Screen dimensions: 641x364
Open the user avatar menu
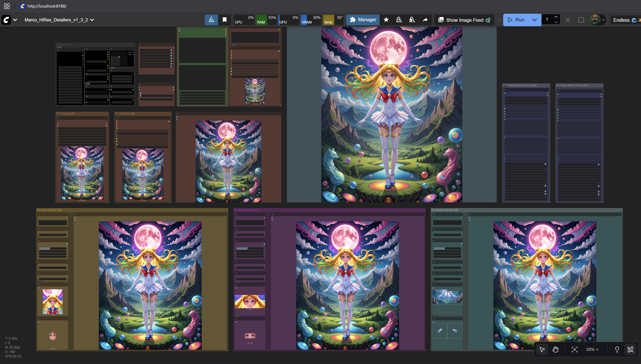(x=595, y=20)
